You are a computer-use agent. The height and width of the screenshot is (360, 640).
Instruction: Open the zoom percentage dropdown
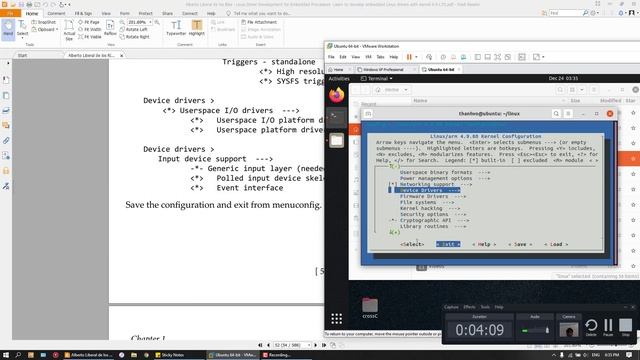pyautogui.click(x=150, y=22)
